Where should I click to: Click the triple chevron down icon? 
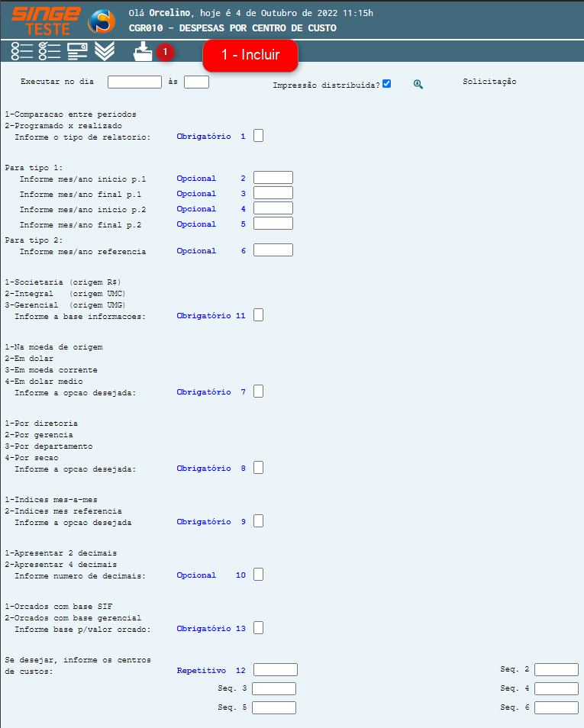click(105, 51)
